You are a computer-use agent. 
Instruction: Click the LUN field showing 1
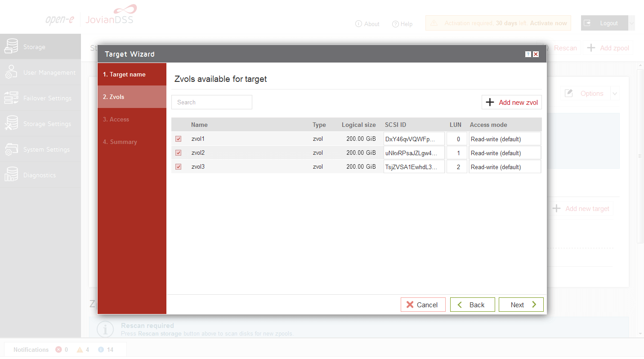[457, 153]
